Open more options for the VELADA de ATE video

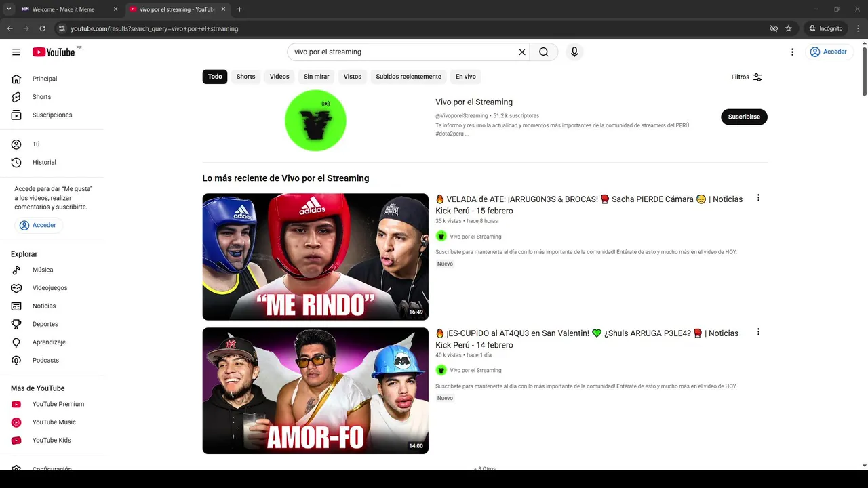(x=758, y=198)
